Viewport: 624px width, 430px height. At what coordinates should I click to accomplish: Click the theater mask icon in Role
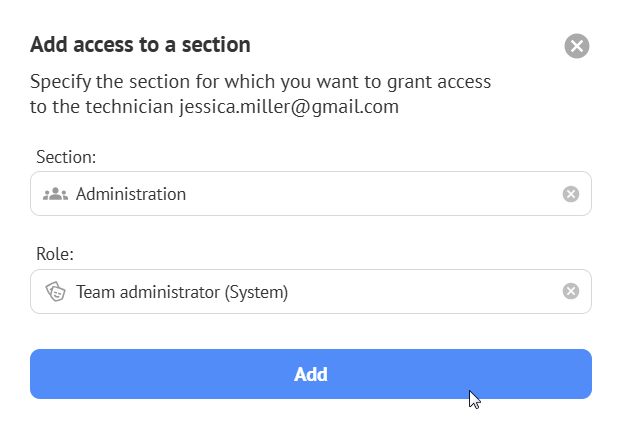click(56, 292)
